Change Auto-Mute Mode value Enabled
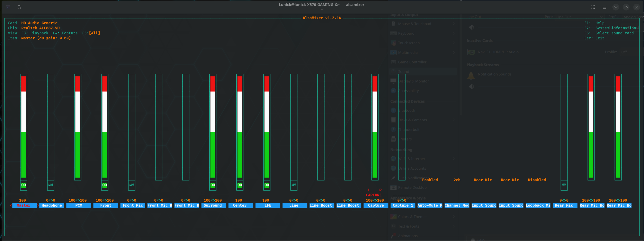 (x=430, y=180)
